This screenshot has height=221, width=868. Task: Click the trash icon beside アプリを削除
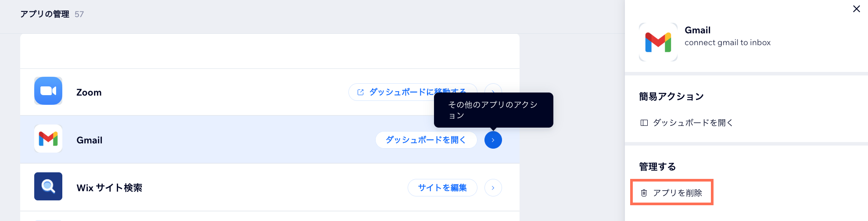644,193
